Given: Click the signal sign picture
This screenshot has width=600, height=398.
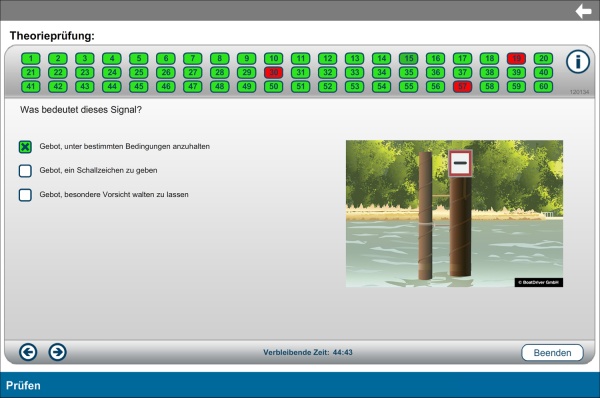Looking at the screenshot, I should (x=454, y=214).
